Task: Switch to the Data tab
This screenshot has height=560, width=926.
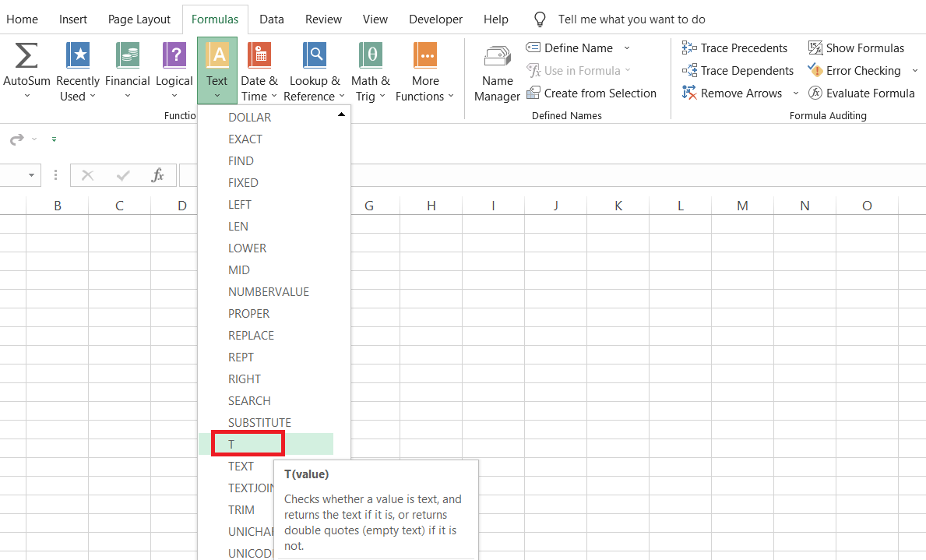Action: [x=272, y=19]
